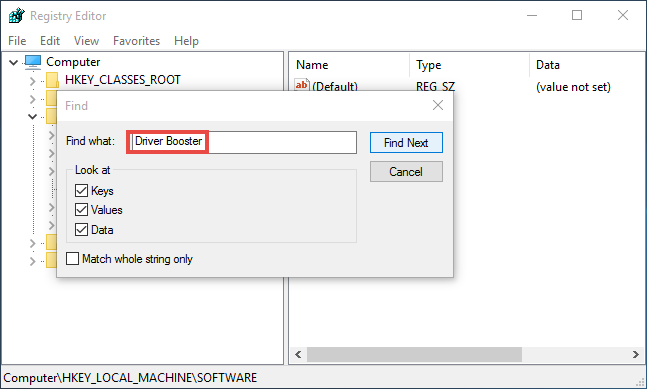647x389 pixels.
Task: Click the (value not set) data cell
Action: click(573, 87)
